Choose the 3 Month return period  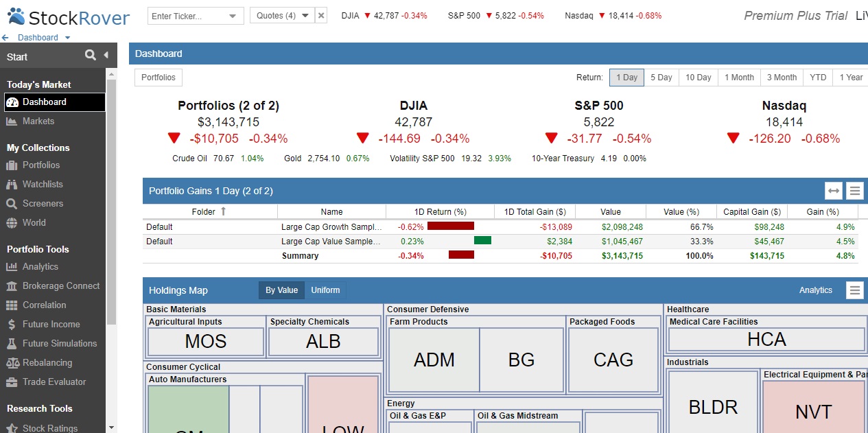pyautogui.click(x=782, y=78)
